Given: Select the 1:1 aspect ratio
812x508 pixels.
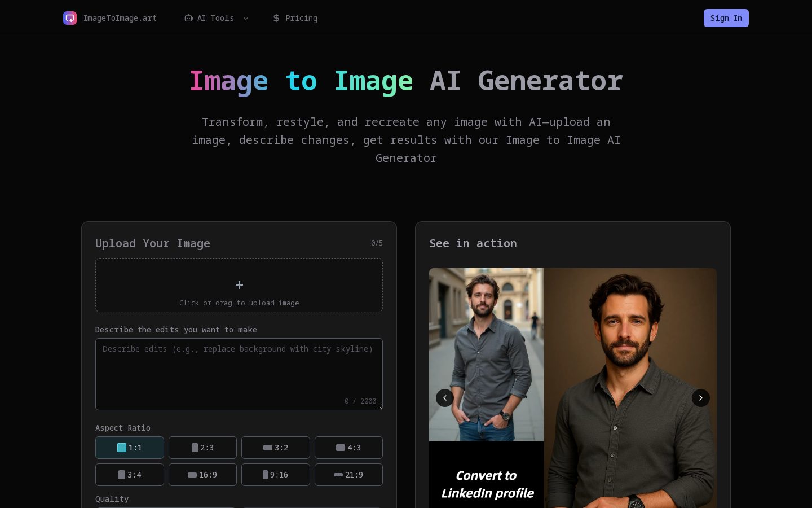Looking at the screenshot, I should [130, 448].
